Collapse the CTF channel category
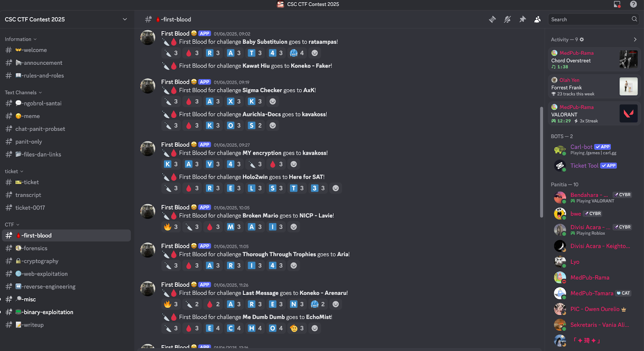644x351 pixels. pyautogui.click(x=12, y=225)
